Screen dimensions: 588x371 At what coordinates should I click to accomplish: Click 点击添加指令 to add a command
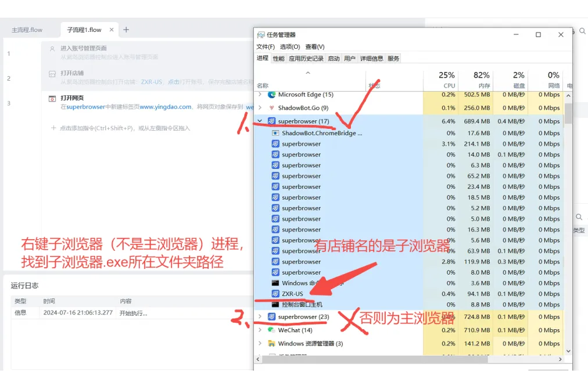pos(120,128)
